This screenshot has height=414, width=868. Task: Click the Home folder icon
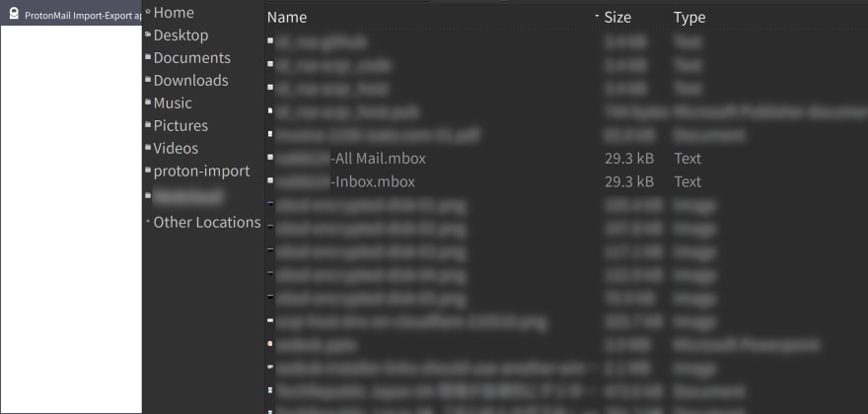pyautogui.click(x=148, y=11)
